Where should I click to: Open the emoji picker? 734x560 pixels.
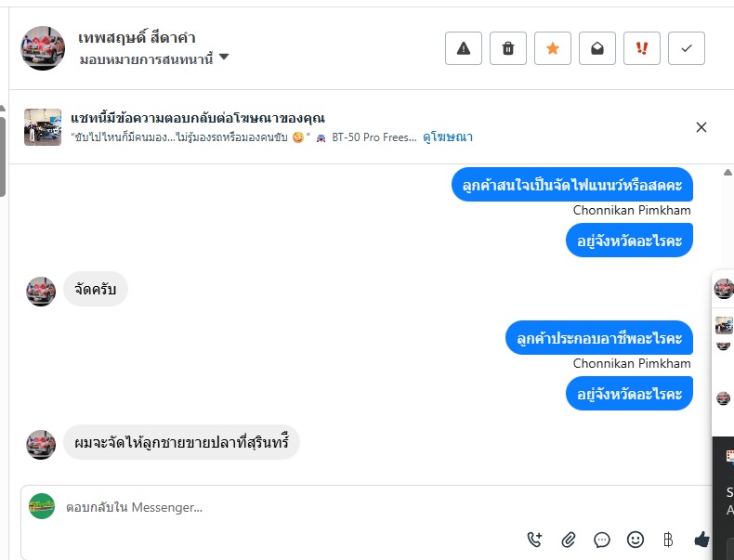pos(636,539)
